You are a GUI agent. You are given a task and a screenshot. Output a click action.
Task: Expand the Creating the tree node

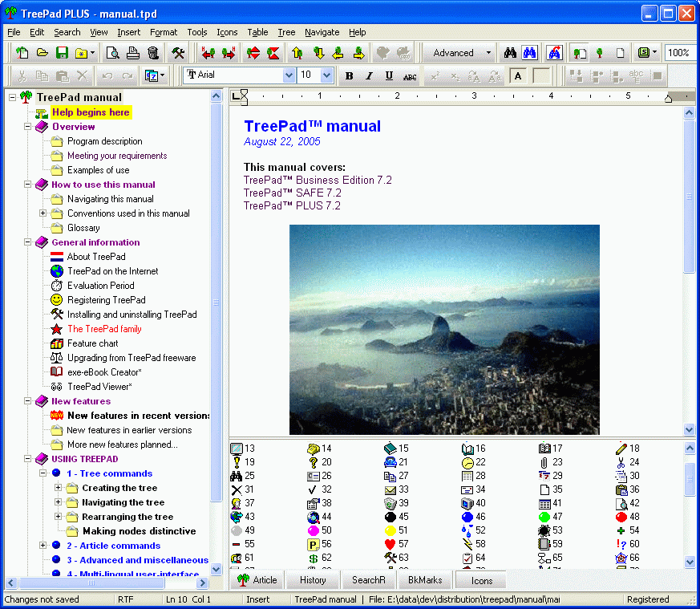point(58,488)
